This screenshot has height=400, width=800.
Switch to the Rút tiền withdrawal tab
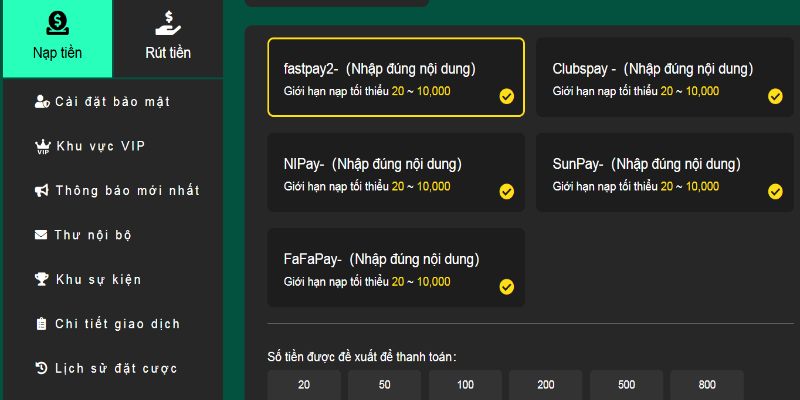(168, 39)
